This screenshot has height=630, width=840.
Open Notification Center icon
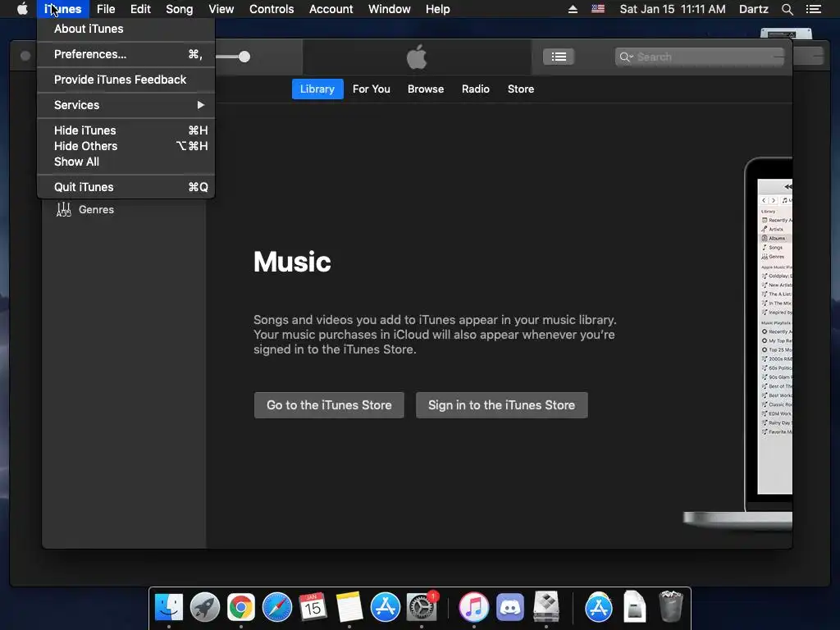[x=813, y=9]
